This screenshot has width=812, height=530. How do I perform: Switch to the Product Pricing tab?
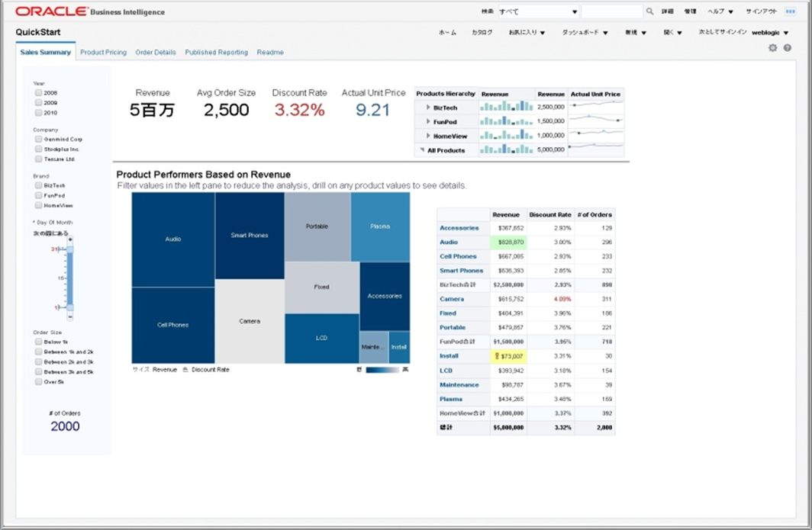click(104, 53)
